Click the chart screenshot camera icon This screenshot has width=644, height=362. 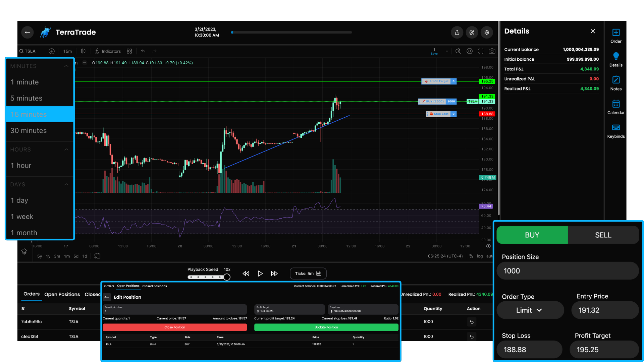(x=492, y=51)
